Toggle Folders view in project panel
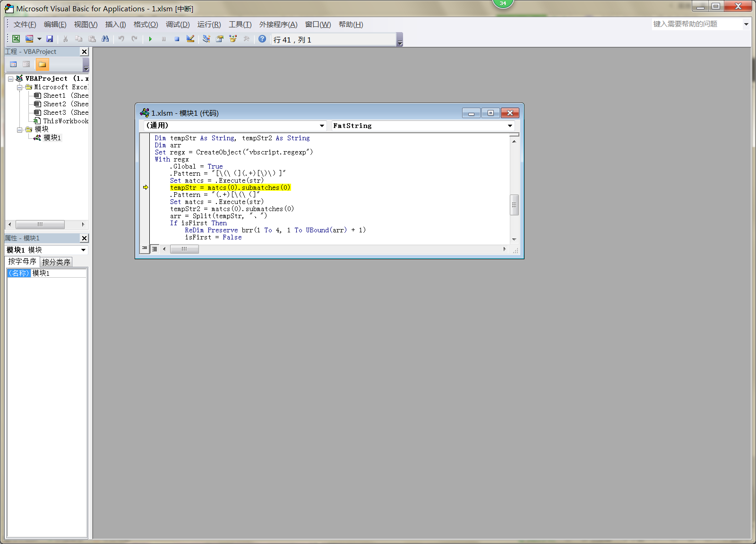 pos(42,65)
